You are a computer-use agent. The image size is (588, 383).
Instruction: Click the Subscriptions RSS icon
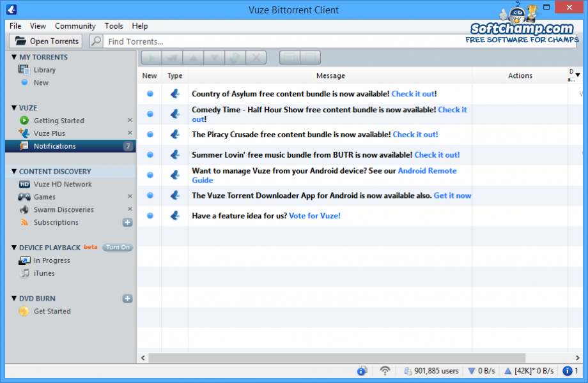(24, 222)
